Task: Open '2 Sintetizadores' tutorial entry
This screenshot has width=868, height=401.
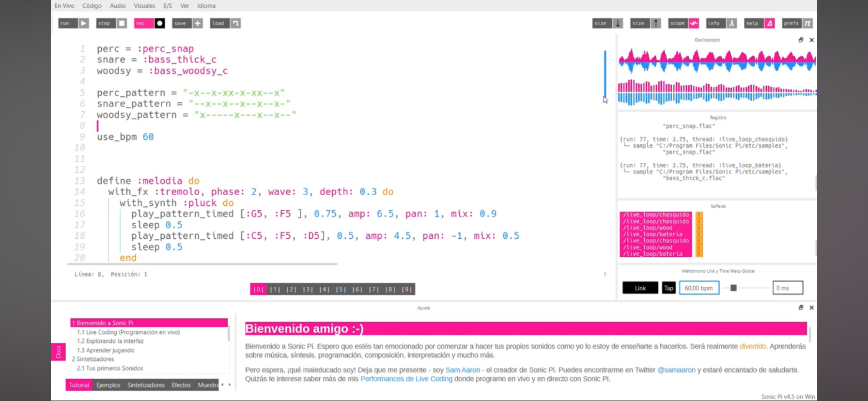Action: tap(93, 359)
